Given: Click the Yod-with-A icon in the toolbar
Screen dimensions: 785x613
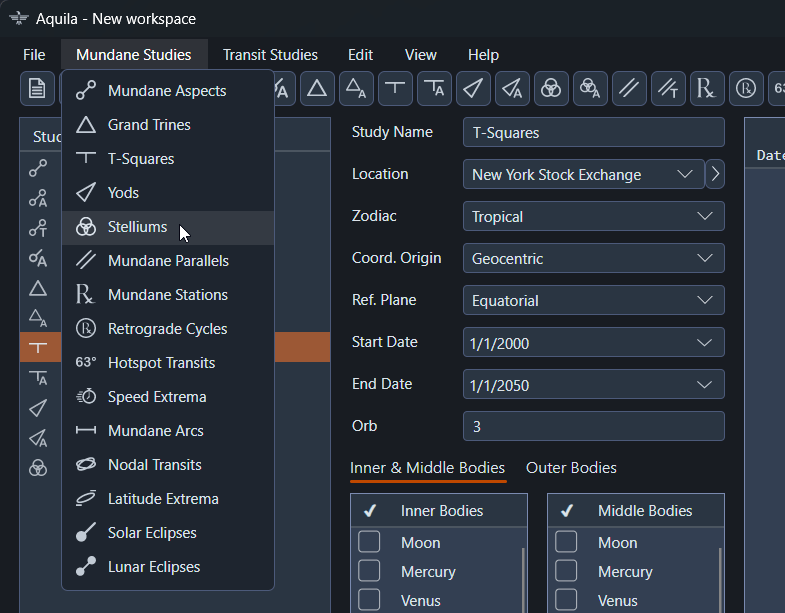Looking at the screenshot, I should (512, 89).
